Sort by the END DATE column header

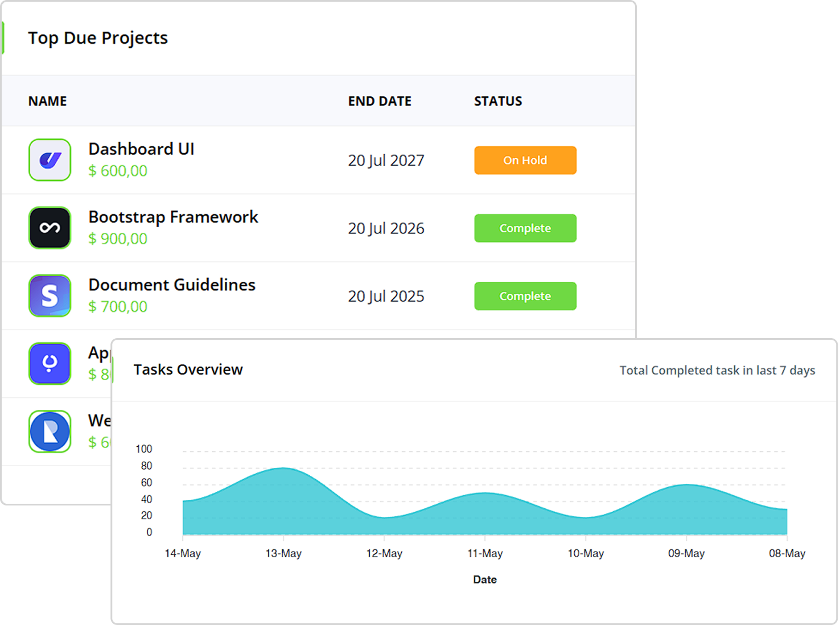380,101
